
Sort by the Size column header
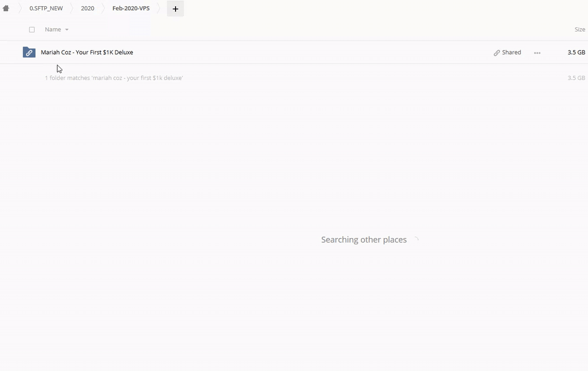[x=580, y=29]
